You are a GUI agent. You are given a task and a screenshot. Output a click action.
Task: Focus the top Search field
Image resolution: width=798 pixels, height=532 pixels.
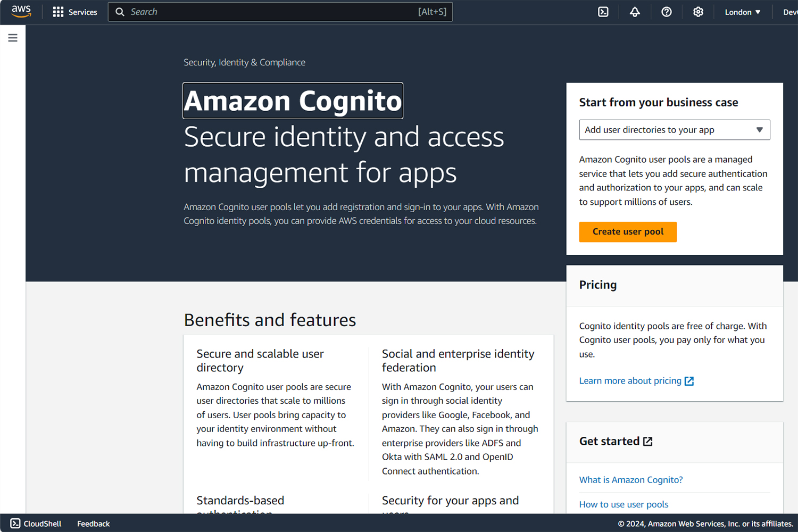pyautogui.click(x=280, y=12)
